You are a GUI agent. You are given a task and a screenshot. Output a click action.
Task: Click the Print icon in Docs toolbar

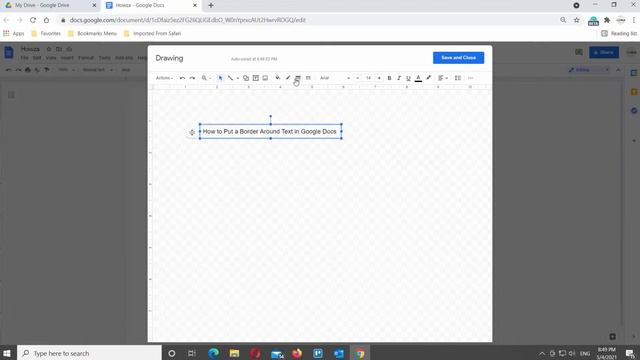[x=28, y=70]
